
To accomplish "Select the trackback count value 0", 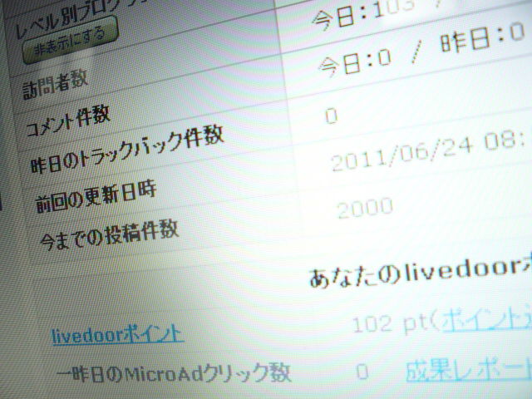I will tap(332, 116).
